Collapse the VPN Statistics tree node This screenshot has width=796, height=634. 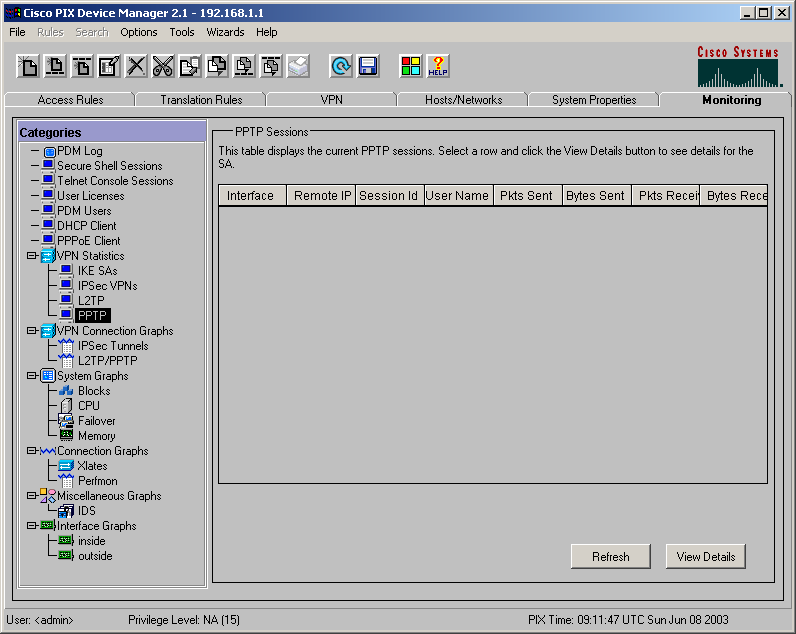[x=32, y=256]
